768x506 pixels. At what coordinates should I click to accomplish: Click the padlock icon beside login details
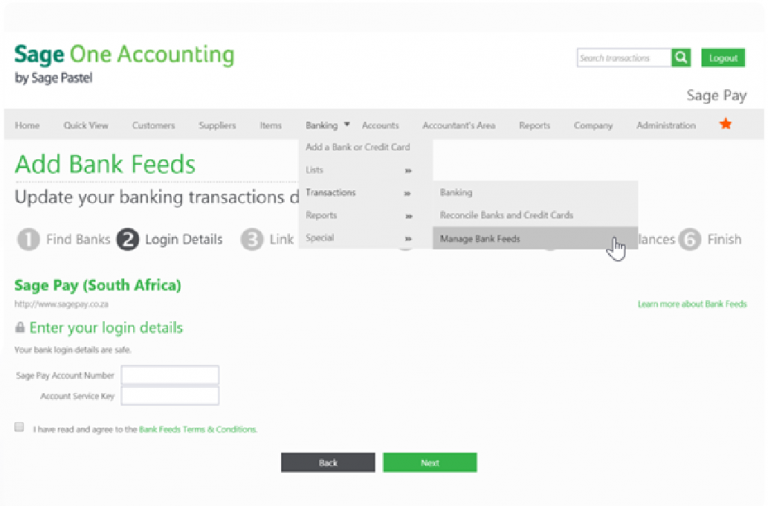20,327
